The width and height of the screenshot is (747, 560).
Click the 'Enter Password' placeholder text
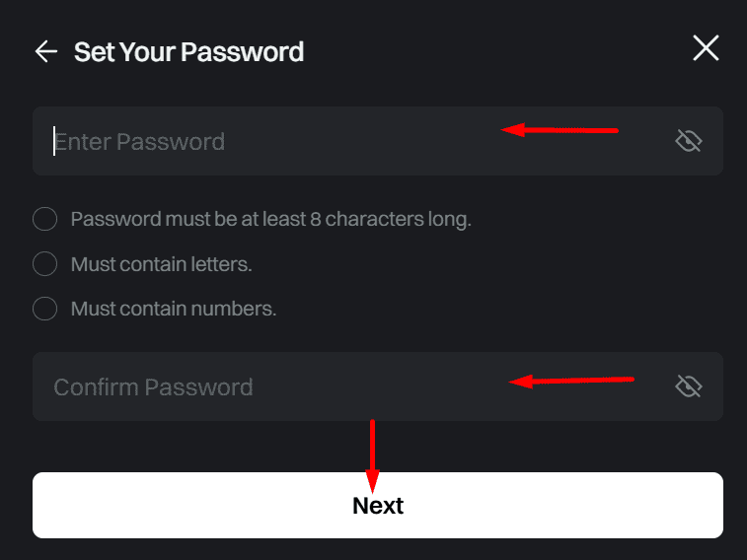pyautogui.click(x=139, y=141)
